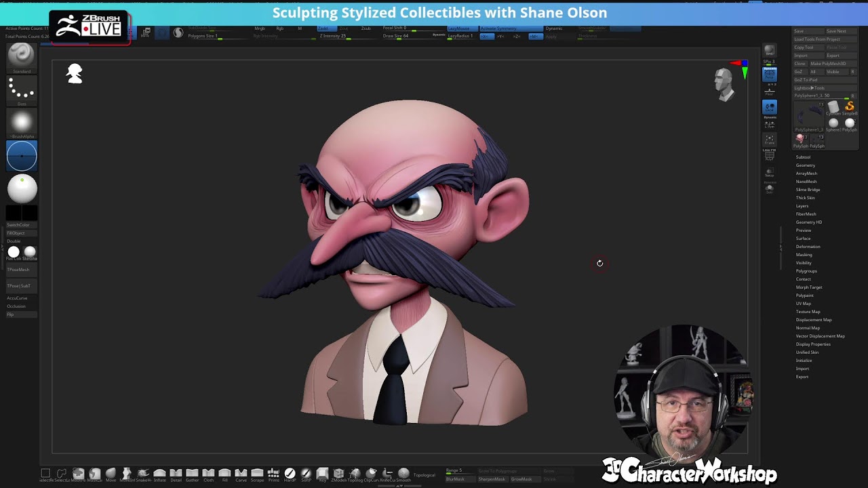The height and width of the screenshot is (488, 868).
Task: Toggle the Floor grid button
Action: click(769, 91)
